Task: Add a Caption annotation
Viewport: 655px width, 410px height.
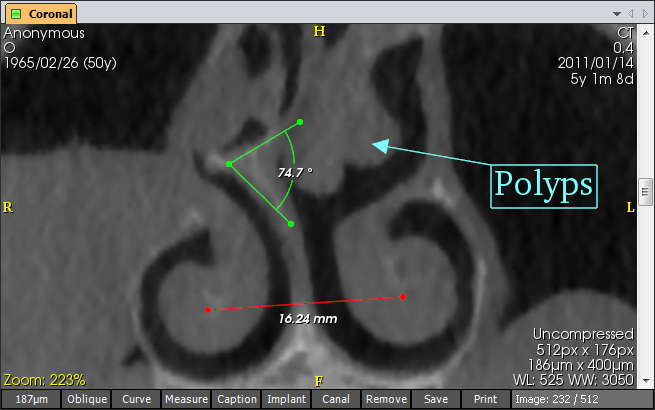Action: coord(236,400)
